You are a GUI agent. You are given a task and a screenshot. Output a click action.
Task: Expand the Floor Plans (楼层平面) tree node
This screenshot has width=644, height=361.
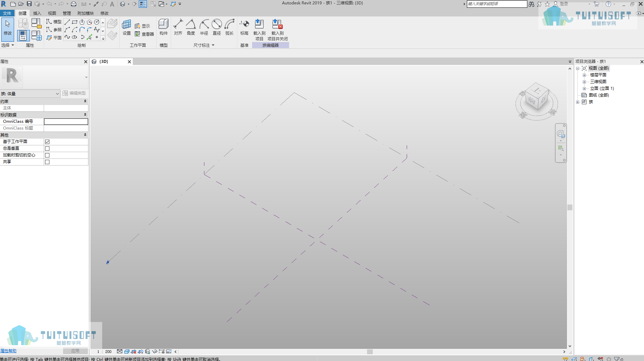coord(584,75)
